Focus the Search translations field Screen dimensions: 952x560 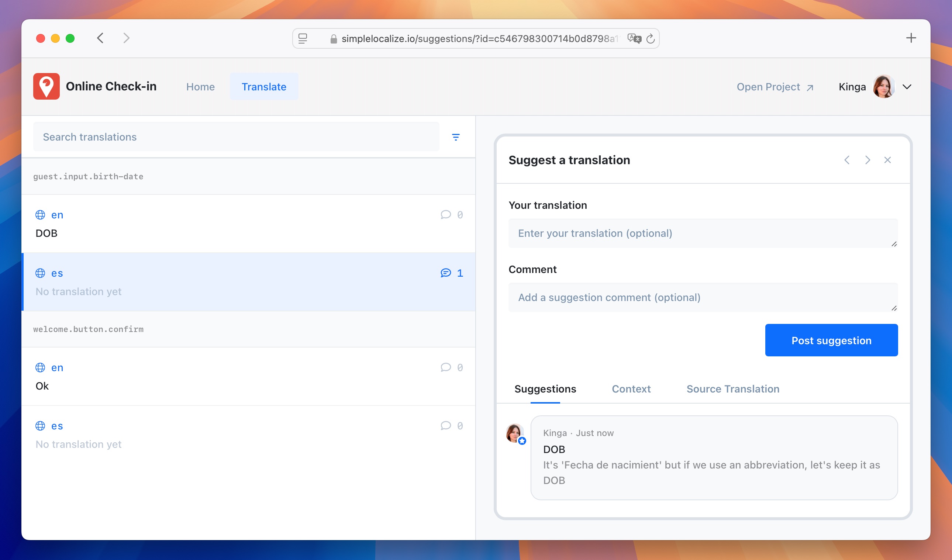(x=236, y=137)
